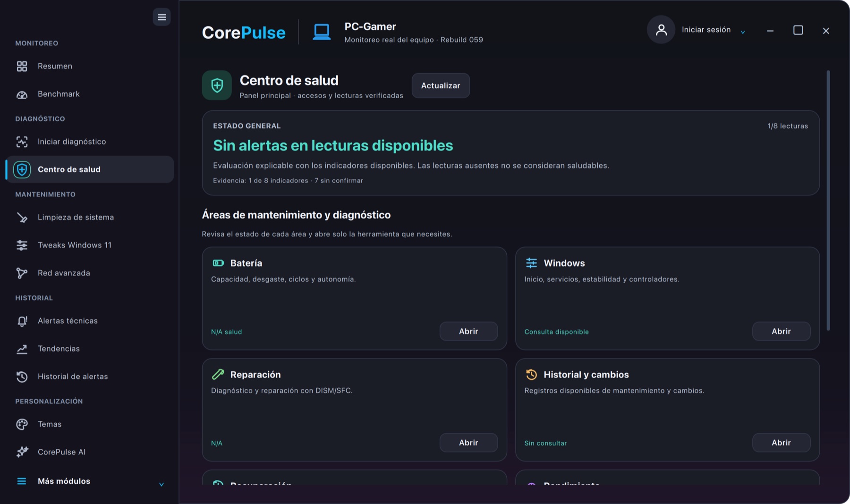The width and height of the screenshot is (850, 504).
Task: Go to the Resumen page
Action: [x=90, y=66]
